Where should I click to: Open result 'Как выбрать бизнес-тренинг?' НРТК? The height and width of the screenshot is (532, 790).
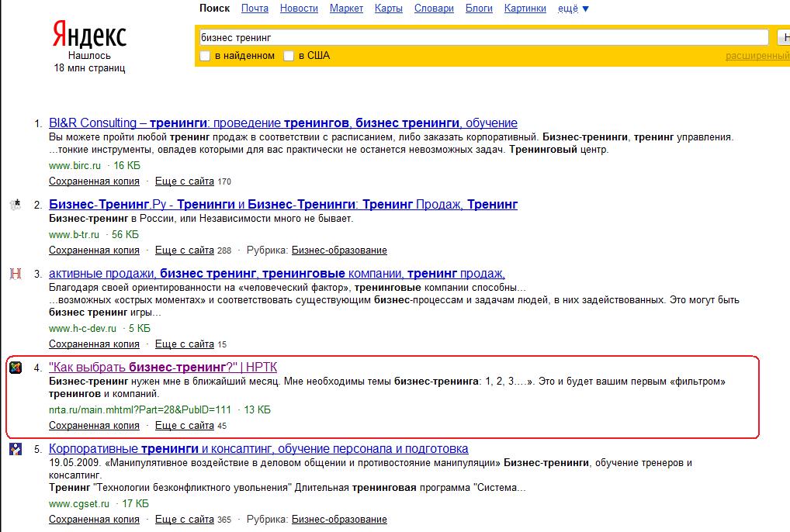(x=163, y=368)
